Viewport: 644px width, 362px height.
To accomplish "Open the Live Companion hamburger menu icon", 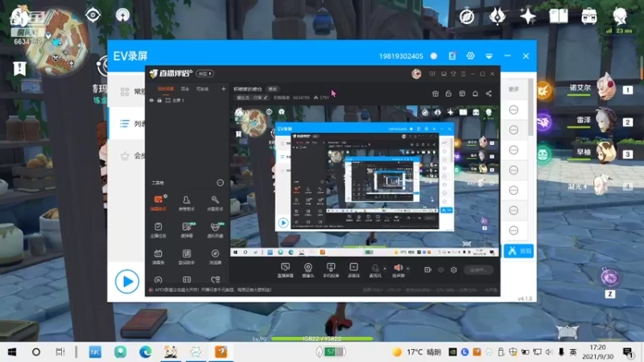I will 464,74.
